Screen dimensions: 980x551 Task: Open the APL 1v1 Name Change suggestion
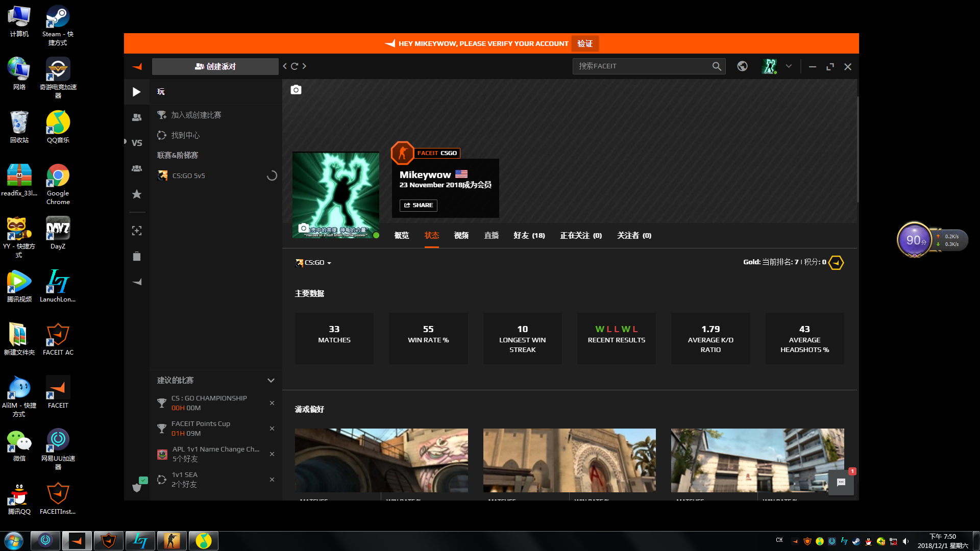pyautogui.click(x=209, y=454)
